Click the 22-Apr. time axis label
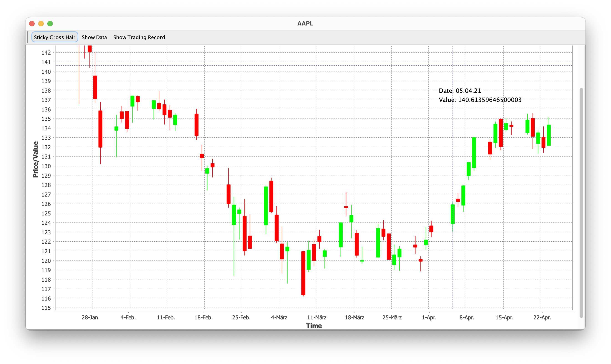 click(542, 317)
